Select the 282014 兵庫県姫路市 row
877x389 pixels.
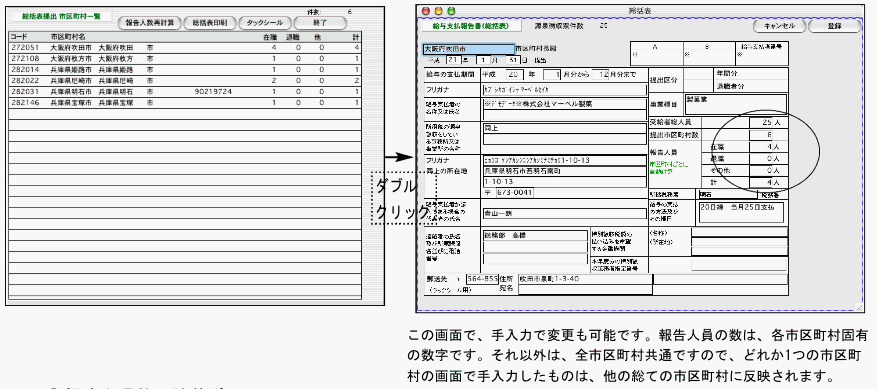(185, 69)
